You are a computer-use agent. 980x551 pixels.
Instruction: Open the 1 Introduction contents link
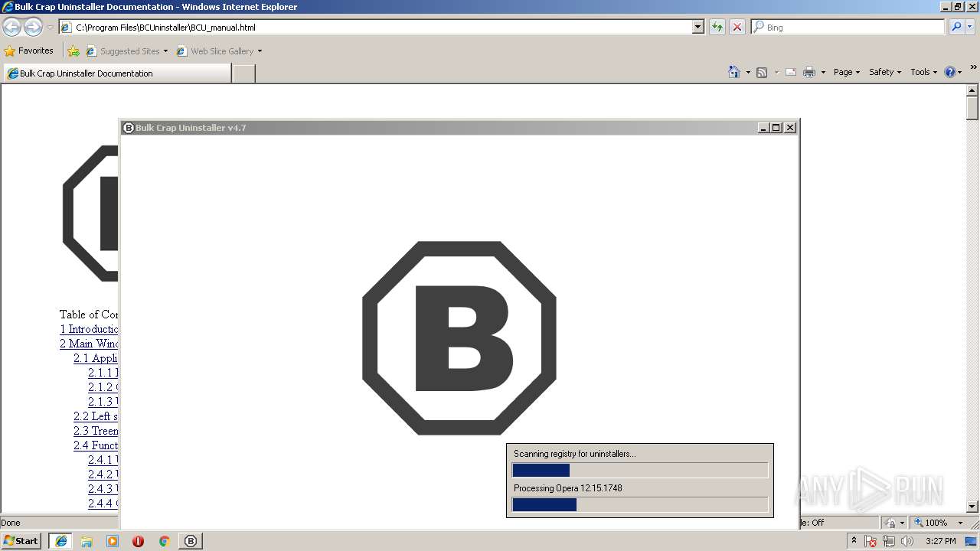pyautogui.click(x=89, y=329)
